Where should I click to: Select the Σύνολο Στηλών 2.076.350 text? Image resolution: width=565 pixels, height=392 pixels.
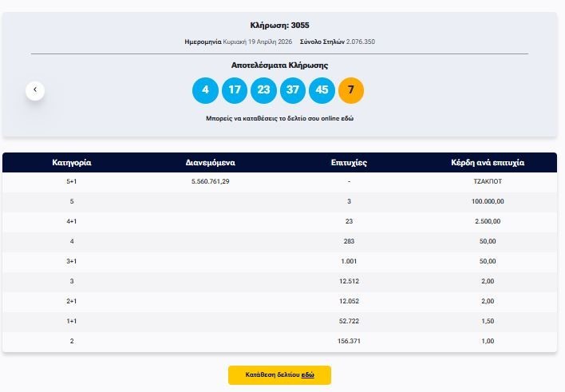click(337, 42)
